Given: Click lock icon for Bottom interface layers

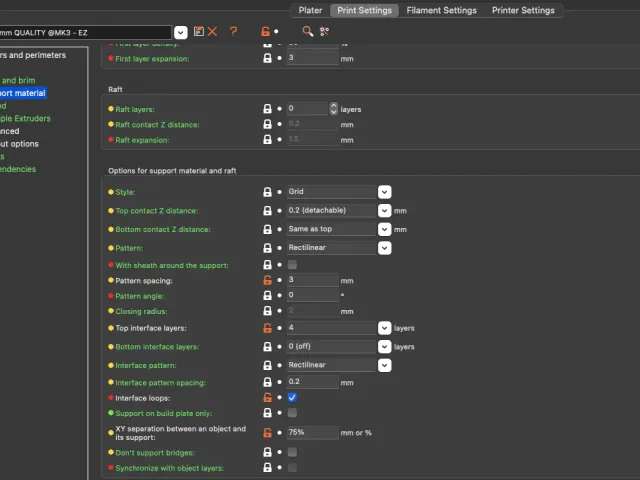Looking at the screenshot, I should (x=267, y=347).
